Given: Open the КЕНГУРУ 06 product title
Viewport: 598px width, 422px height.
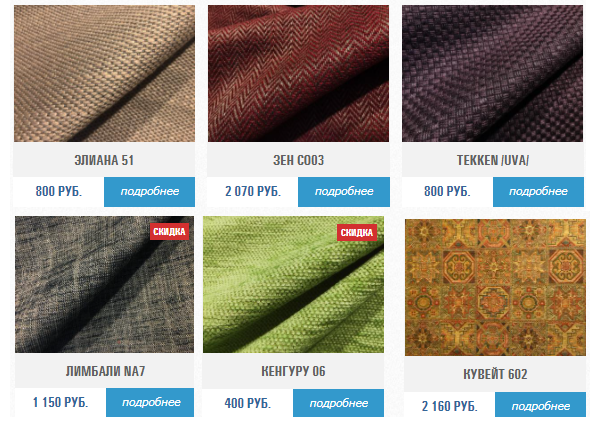Looking at the screenshot, I should point(293,371).
